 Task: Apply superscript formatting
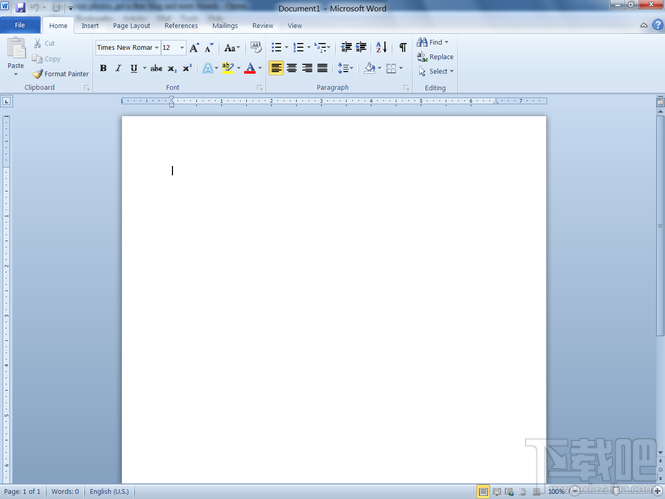pos(187,68)
